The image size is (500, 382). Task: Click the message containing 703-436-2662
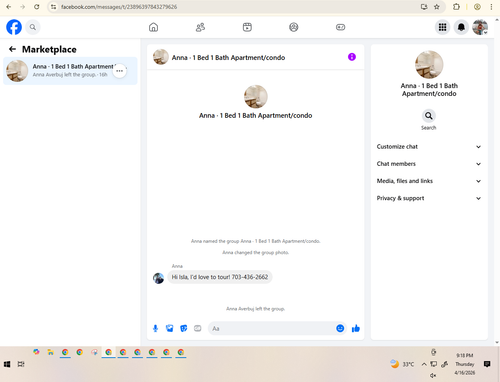coord(220,277)
